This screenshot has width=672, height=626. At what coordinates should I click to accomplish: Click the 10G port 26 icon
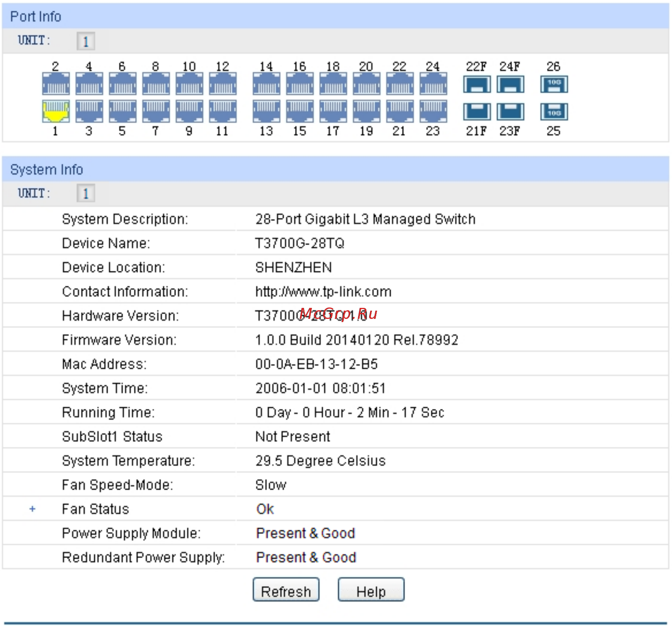pos(554,84)
